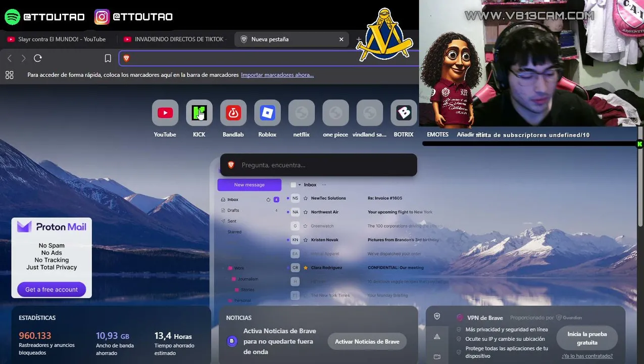Open the apps grid icon on the bookmarks bar

click(x=9, y=75)
